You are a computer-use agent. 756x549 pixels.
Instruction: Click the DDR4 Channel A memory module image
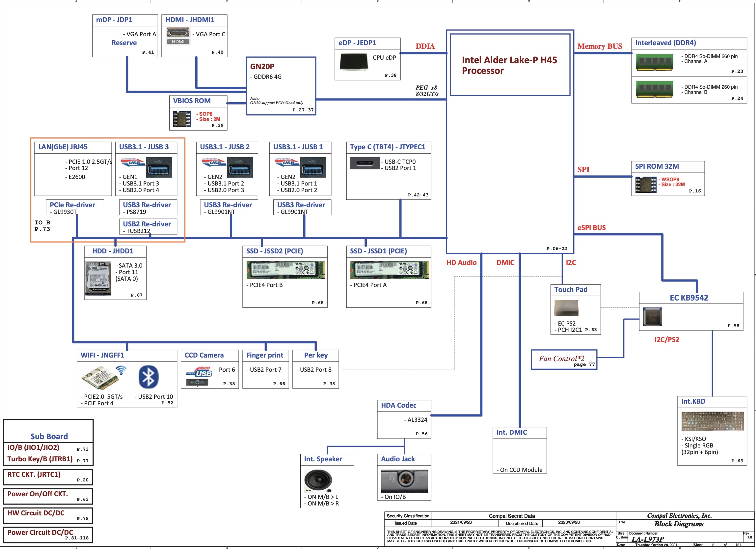pyautogui.click(x=654, y=62)
